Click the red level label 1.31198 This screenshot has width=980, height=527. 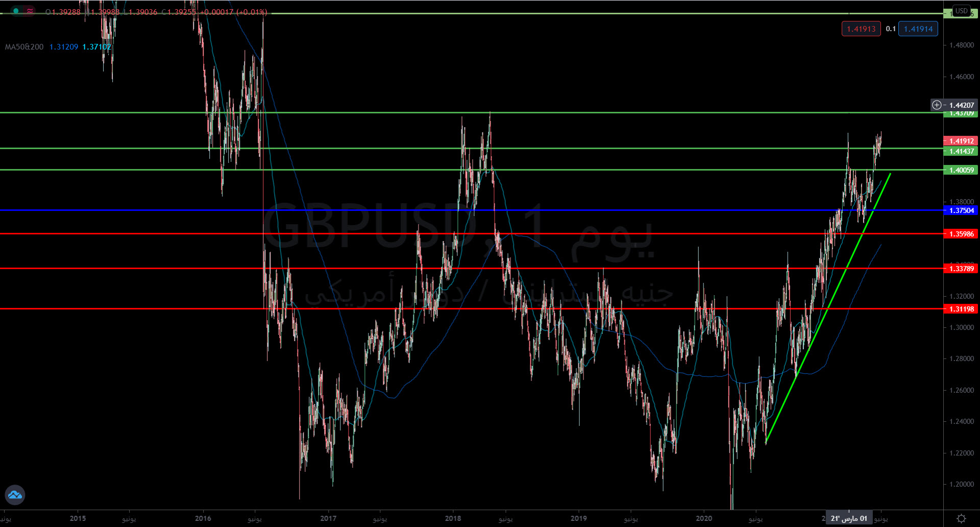[961, 309]
